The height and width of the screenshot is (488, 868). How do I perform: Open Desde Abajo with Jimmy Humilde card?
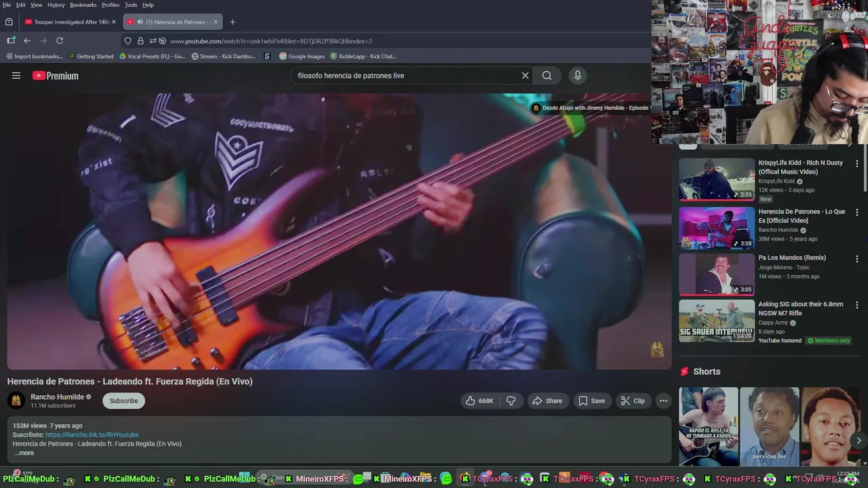point(590,108)
